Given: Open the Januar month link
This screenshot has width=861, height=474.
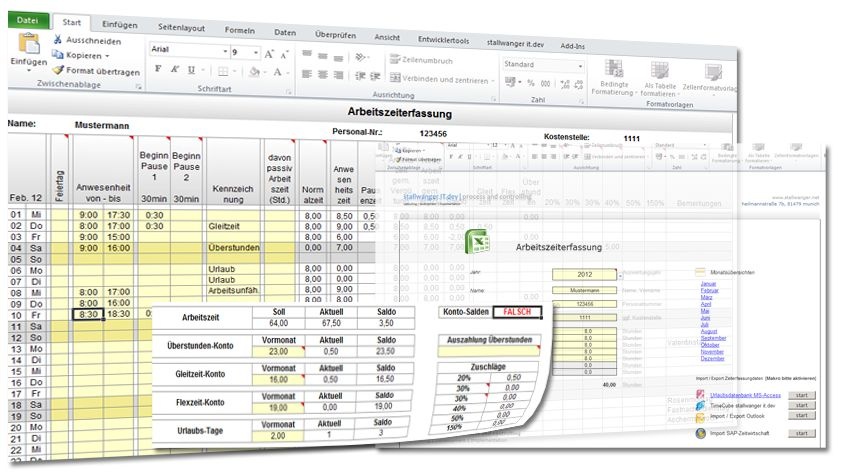Looking at the screenshot, I should click(708, 283).
